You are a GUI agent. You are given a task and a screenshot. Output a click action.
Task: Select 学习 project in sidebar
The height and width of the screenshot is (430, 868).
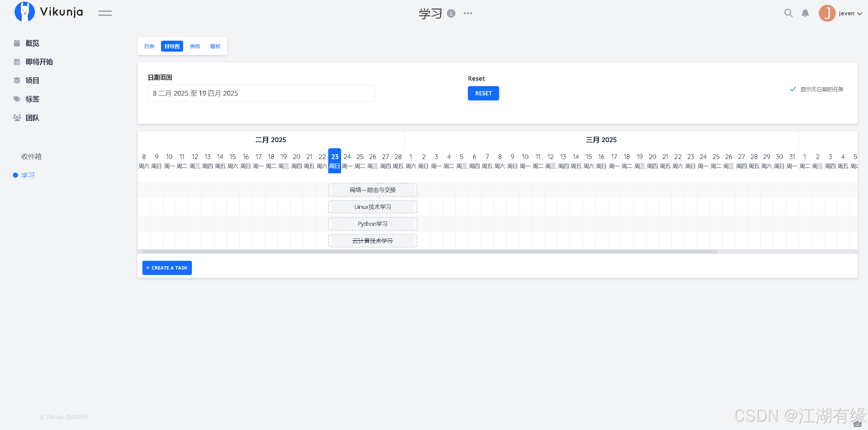[x=28, y=175]
